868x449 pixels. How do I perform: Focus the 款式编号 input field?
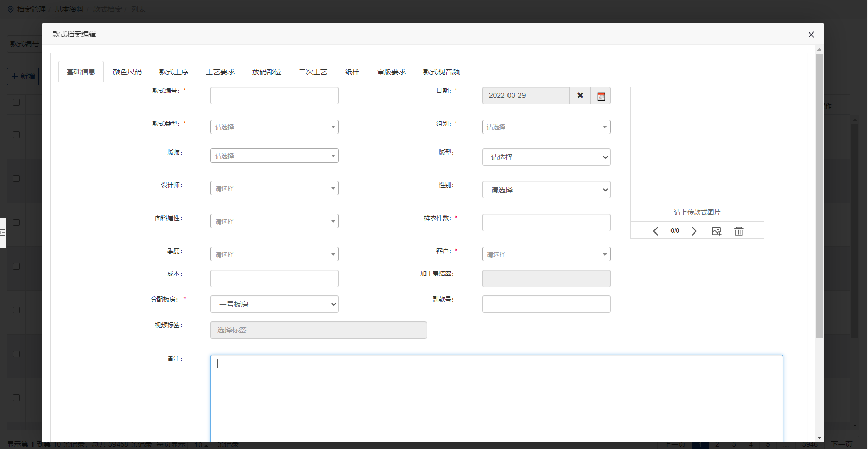274,95
